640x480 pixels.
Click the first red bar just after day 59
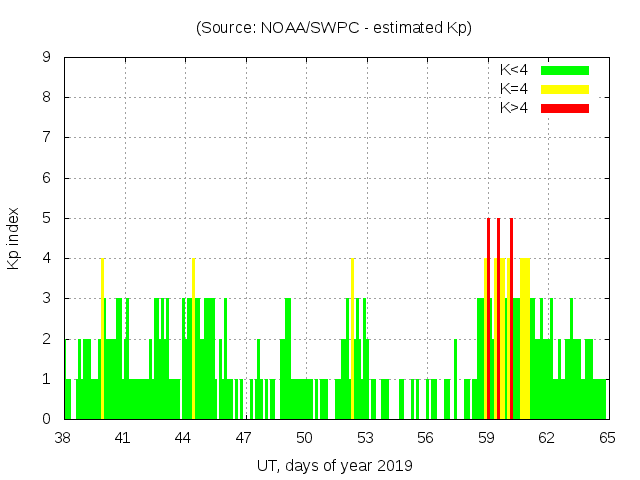[x=488, y=320]
